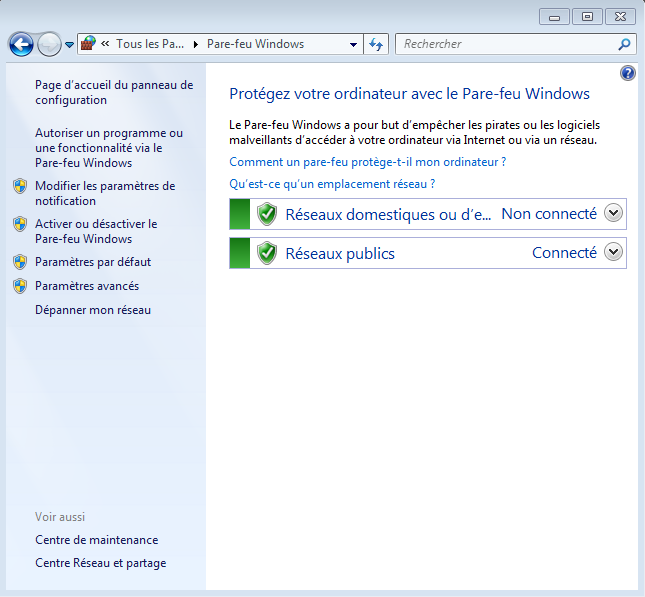645x597 pixels.
Task: Click green shield icon for Réseaux domestiques
Action: point(267,214)
